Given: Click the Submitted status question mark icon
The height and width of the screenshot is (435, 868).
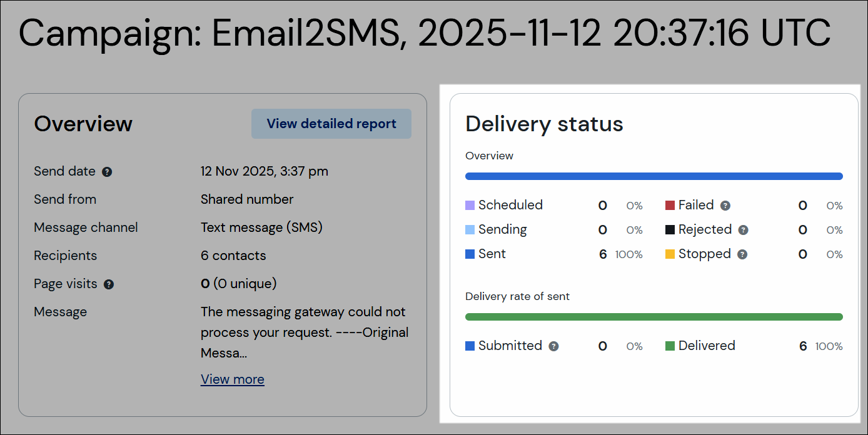Looking at the screenshot, I should coord(553,346).
